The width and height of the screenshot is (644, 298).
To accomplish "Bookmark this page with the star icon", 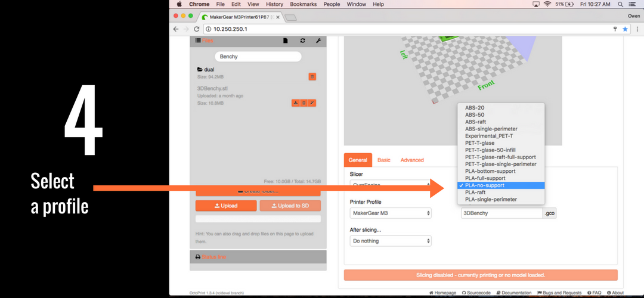I will pos(625,29).
